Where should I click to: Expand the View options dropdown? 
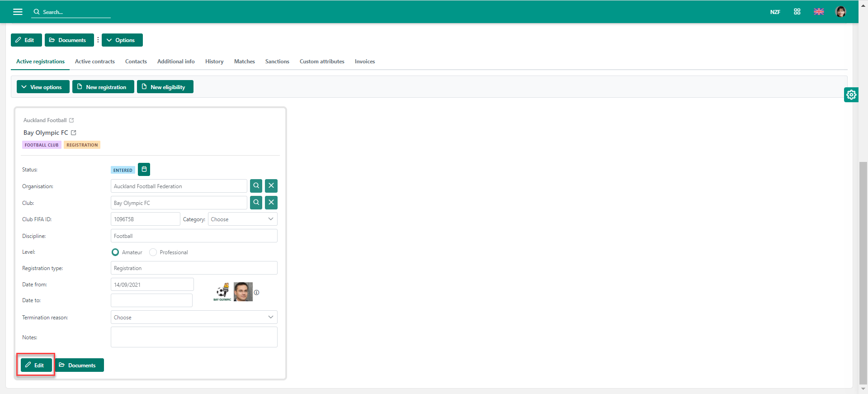(42, 87)
